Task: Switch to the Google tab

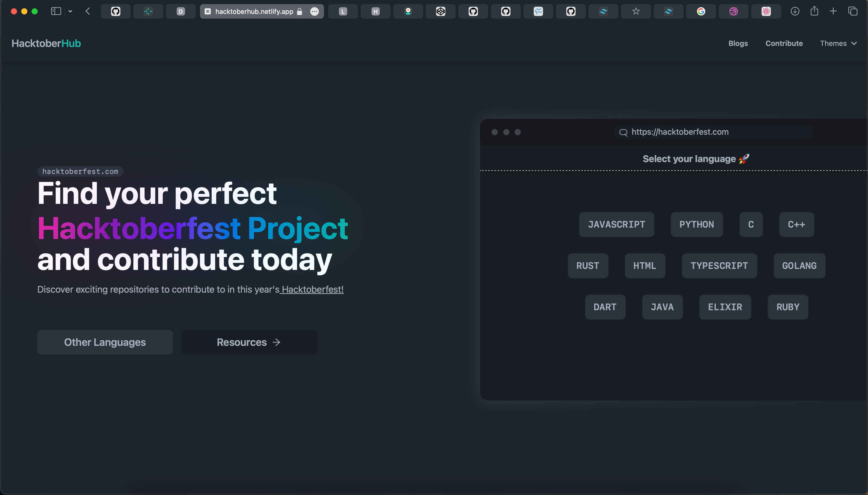Action: click(701, 12)
